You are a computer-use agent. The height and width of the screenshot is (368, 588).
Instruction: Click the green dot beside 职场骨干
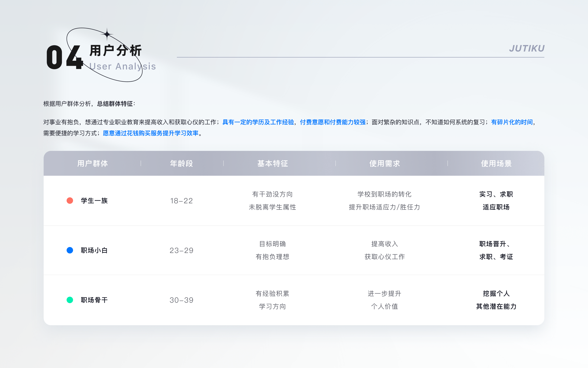70,300
